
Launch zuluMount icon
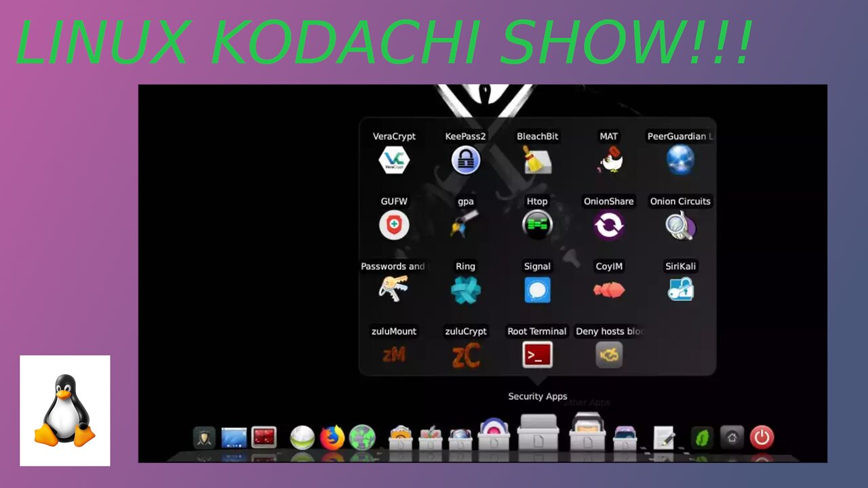394,354
